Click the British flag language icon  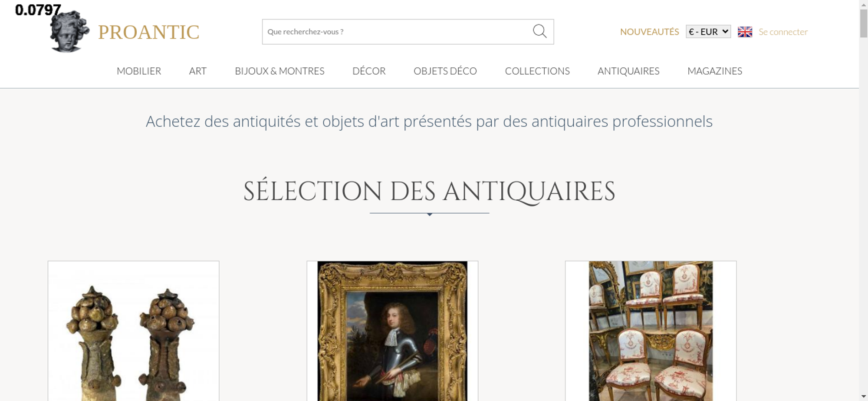pos(745,32)
